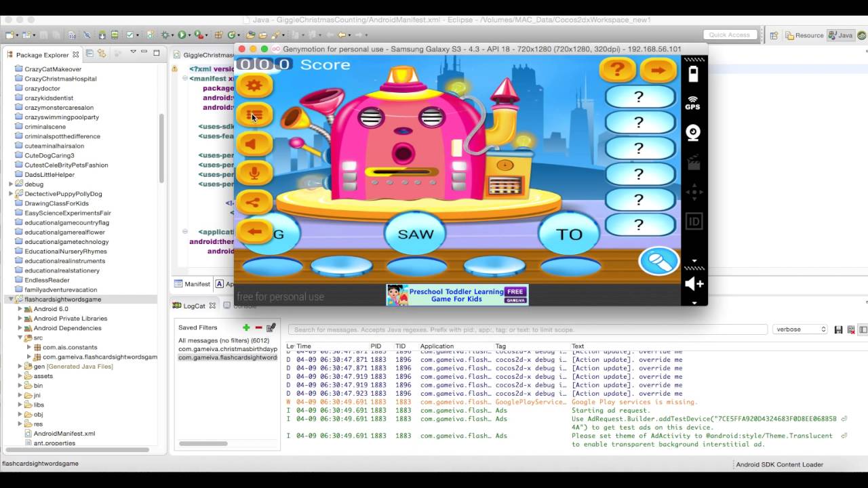Tap the orange microphone button in game
868x488 pixels.
click(254, 173)
